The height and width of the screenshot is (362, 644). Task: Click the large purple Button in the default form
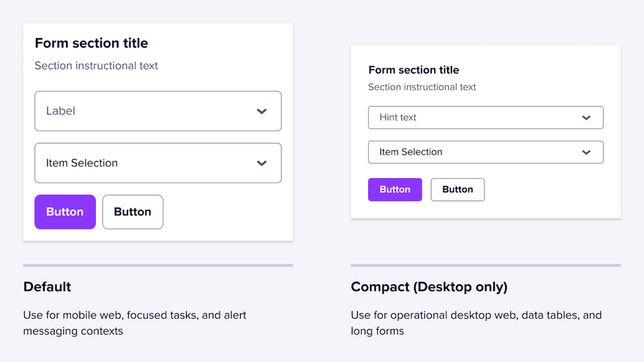65,212
